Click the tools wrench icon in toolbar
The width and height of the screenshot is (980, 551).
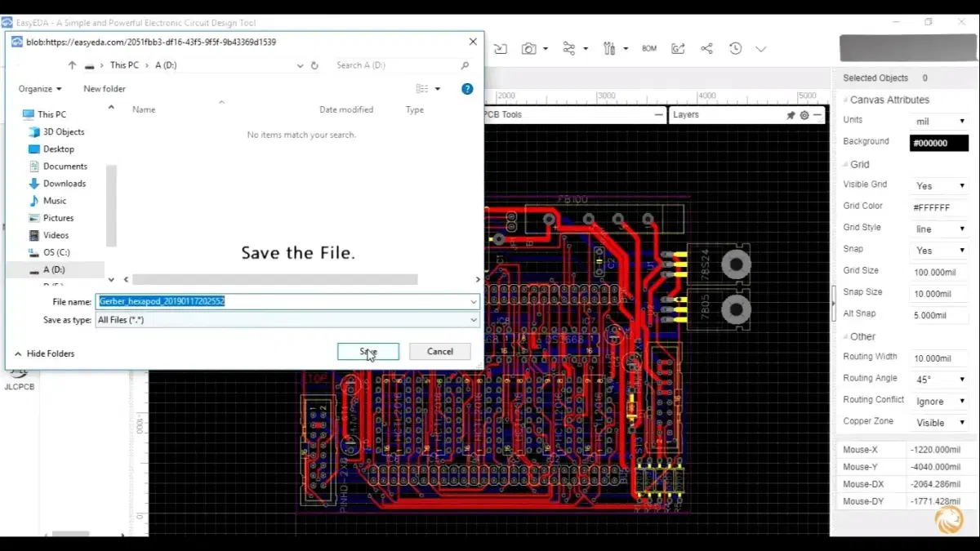(609, 49)
